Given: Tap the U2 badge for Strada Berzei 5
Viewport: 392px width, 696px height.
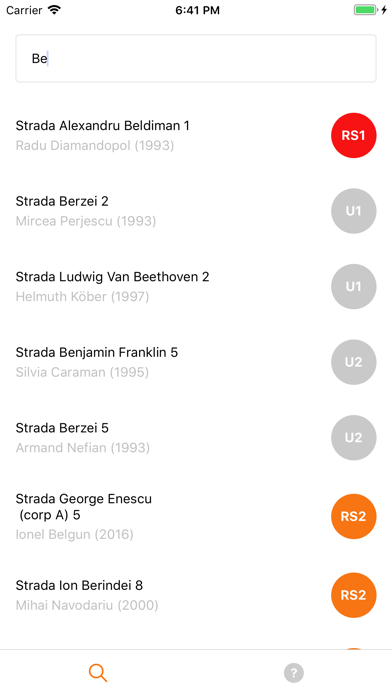Looking at the screenshot, I should pyautogui.click(x=353, y=437).
